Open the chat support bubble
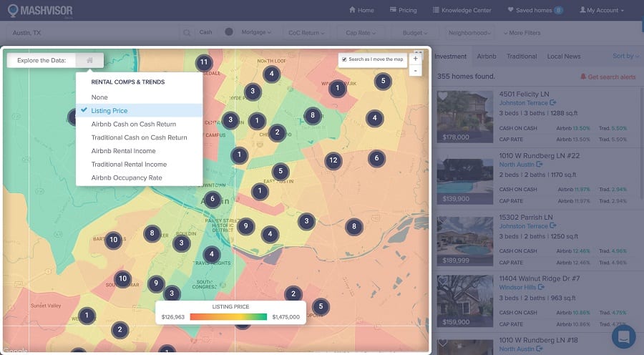Viewport: 644px width, 355px height. tap(623, 336)
